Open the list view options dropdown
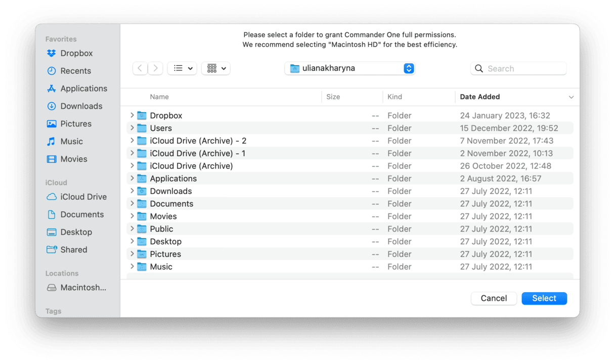Image resolution: width=615 pixels, height=364 pixels. [182, 68]
